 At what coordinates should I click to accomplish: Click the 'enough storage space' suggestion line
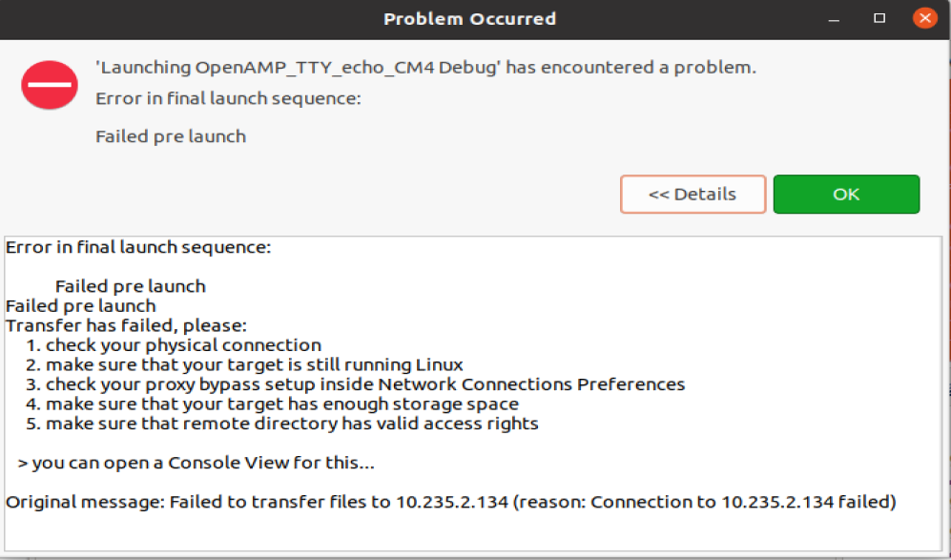click(272, 404)
